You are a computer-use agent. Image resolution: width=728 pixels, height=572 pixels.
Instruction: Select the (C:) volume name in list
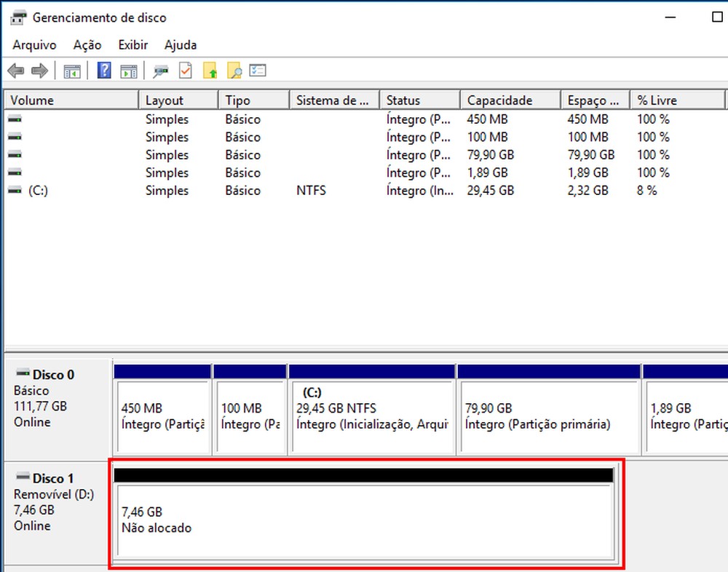(38, 191)
